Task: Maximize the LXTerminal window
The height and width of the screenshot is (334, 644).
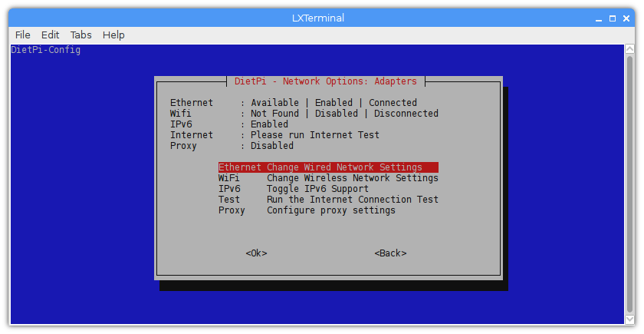Action: 613,18
